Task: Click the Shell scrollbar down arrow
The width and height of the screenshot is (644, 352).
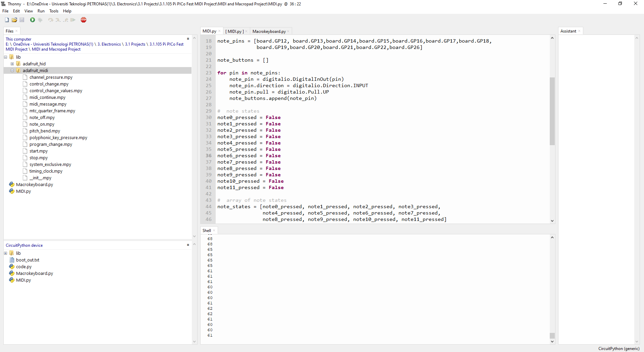Action: click(x=552, y=342)
